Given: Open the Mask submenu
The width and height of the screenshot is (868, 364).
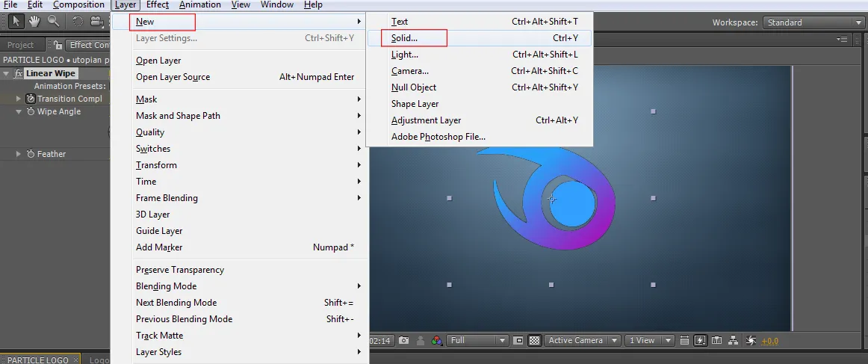Looking at the screenshot, I should [x=240, y=99].
